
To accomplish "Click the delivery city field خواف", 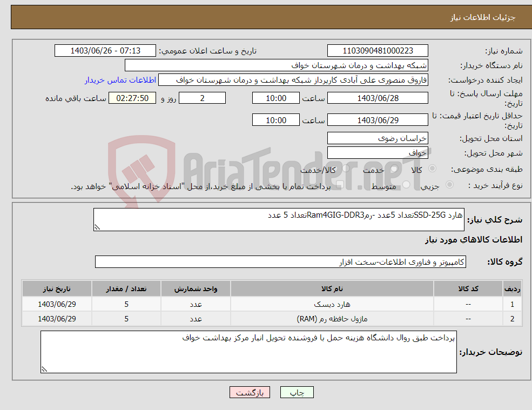I will tap(378, 153).
